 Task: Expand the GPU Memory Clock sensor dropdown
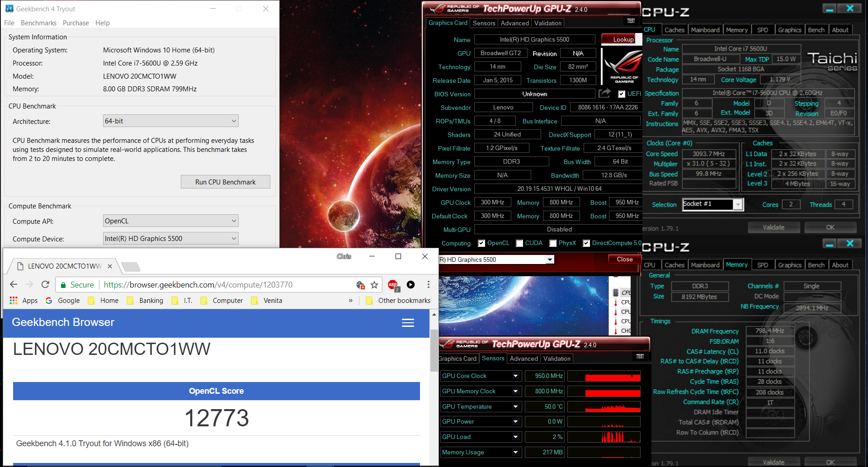click(515, 392)
